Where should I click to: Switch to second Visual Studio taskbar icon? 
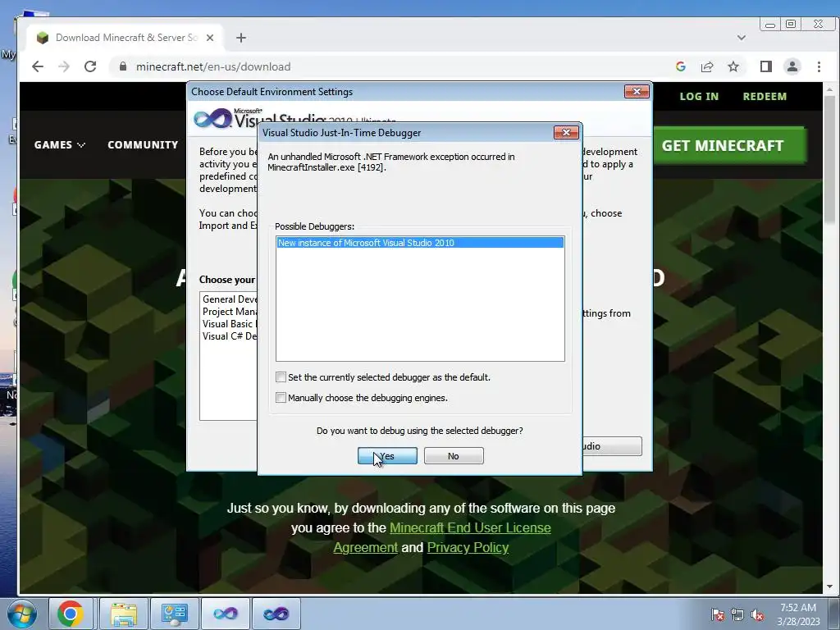[276, 614]
